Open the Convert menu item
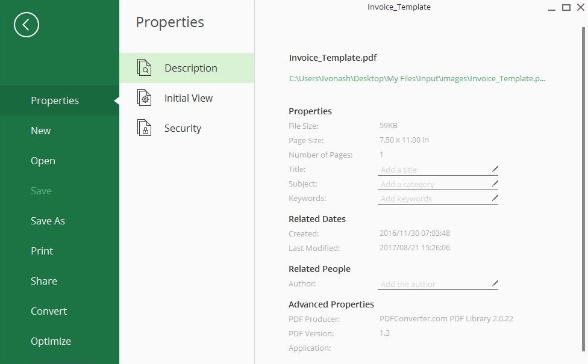This screenshot has width=588, height=364. pos(49,311)
